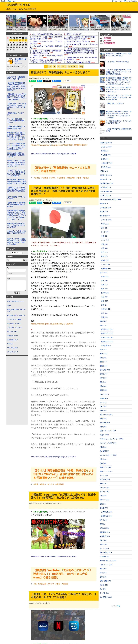Click the LINE いいね button on ラオス article
The width and height of the screenshot is (138, 644).
pyautogui.click(x=33, y=203)
